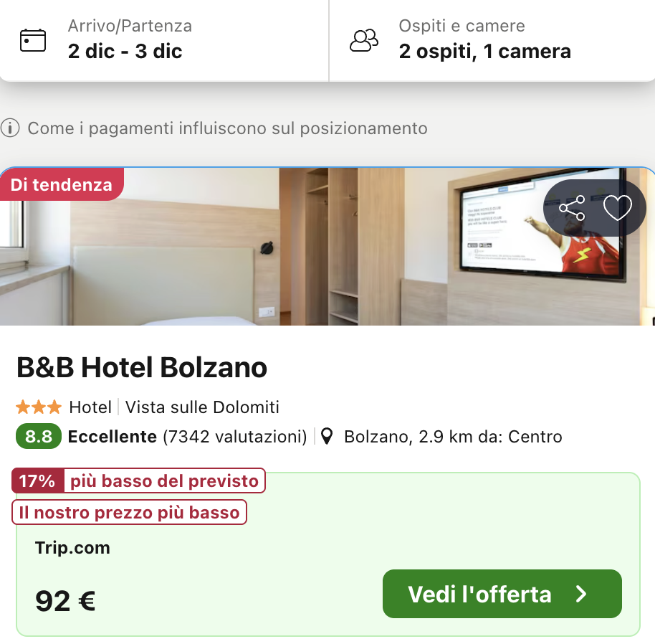Open the 2 ospiti, 1 camera selector
The height and width of the screenshot is (644, 655).
484,52
